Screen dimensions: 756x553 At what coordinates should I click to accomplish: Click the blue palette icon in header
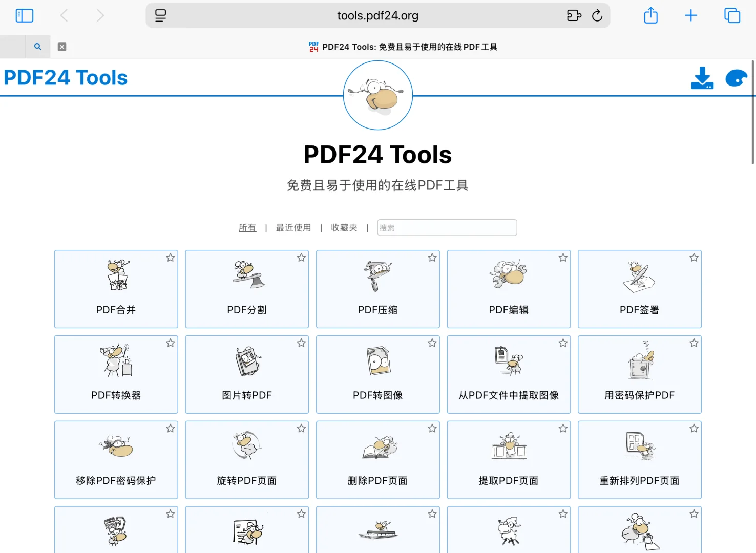click(x=737, y=78)
